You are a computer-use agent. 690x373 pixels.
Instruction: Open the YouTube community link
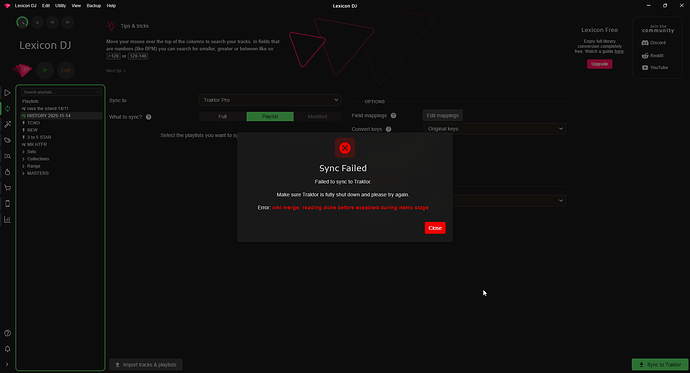pos(655,68)
